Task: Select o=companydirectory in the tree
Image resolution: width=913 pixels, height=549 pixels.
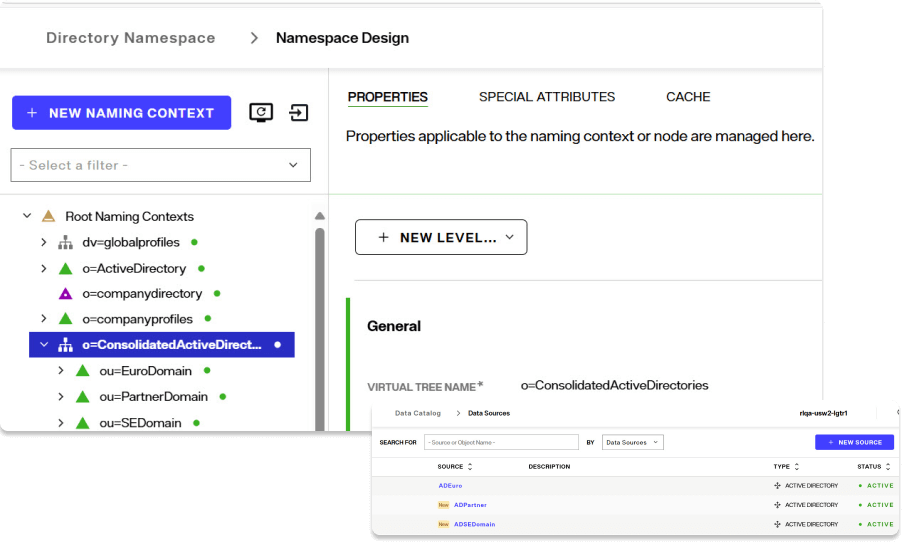Action: click(x=142, y=293)
